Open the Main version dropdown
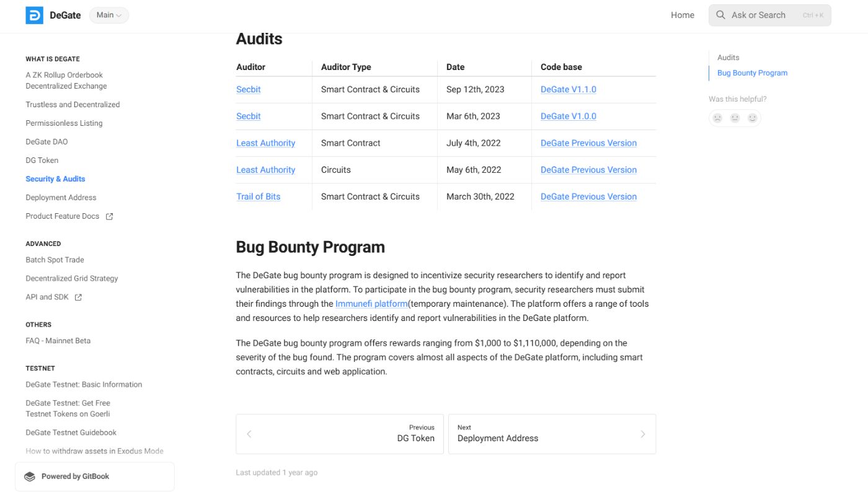The image size is (868, 492). [x=109, y=15]
